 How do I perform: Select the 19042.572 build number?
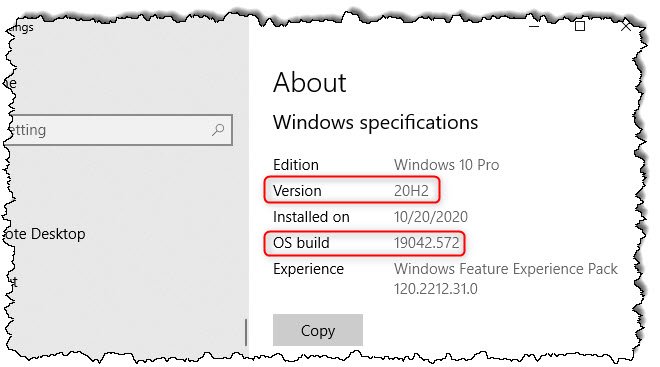tap(427, 243)
